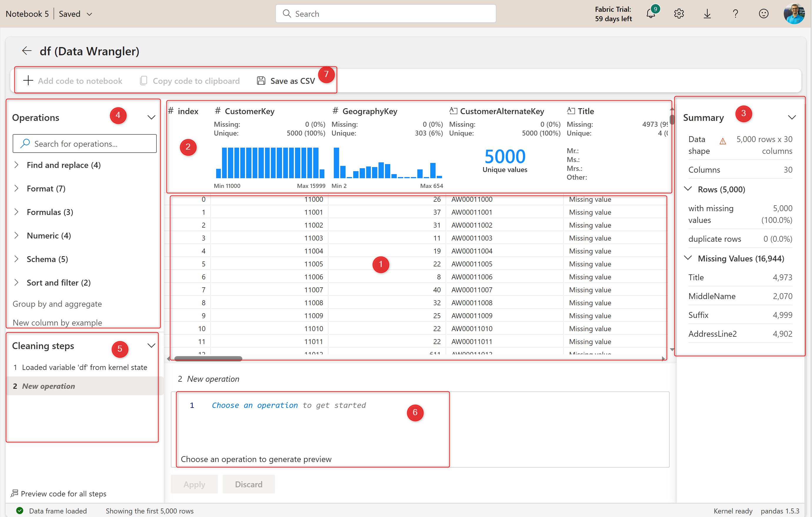Select the New operation cleaning step
Viewport: 812px width, 517px height.
tap(48, 386)
